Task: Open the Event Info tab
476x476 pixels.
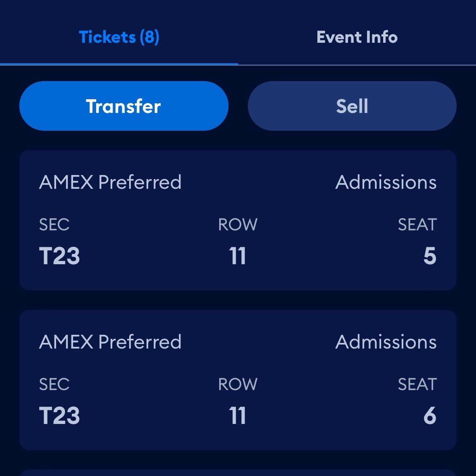Action: [357, 37]
